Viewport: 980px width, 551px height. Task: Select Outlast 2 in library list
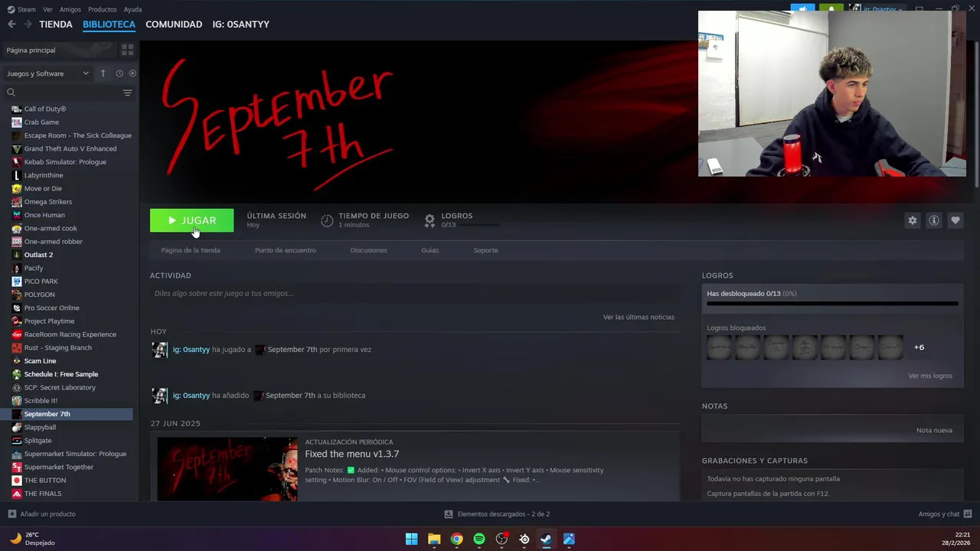pyautogui.click(x=38, y=255)
